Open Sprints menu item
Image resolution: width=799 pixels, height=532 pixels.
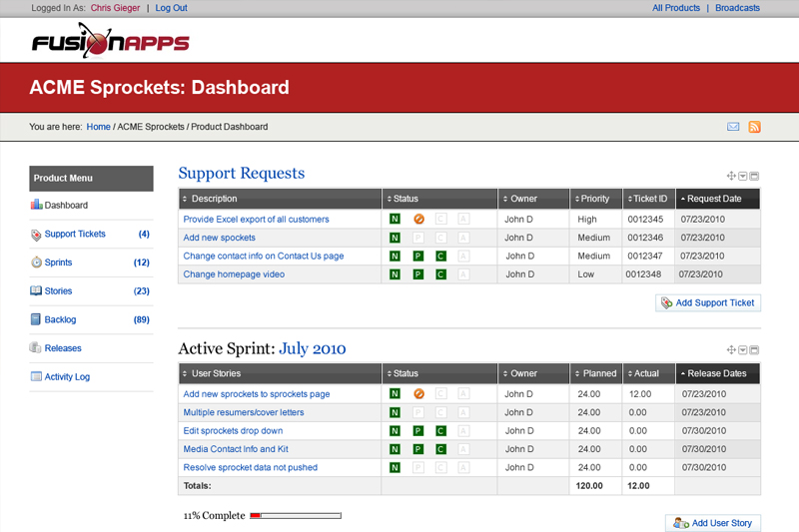pos(58,263)
